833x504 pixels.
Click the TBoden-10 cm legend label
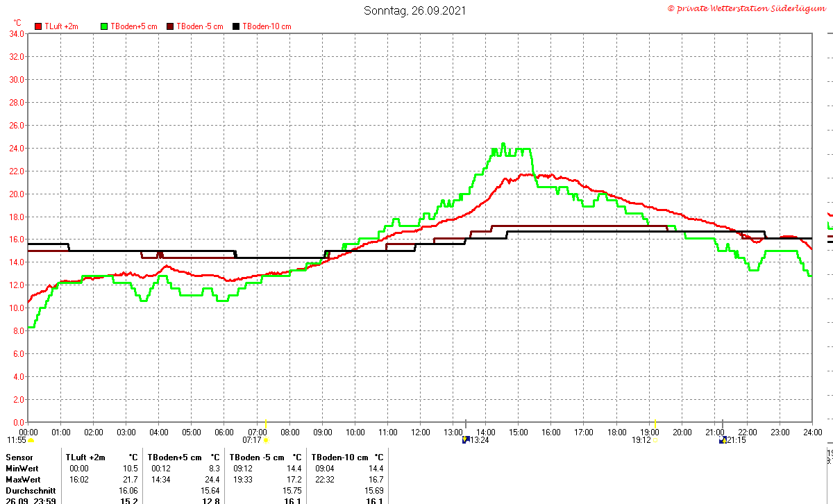coord(267,26)
